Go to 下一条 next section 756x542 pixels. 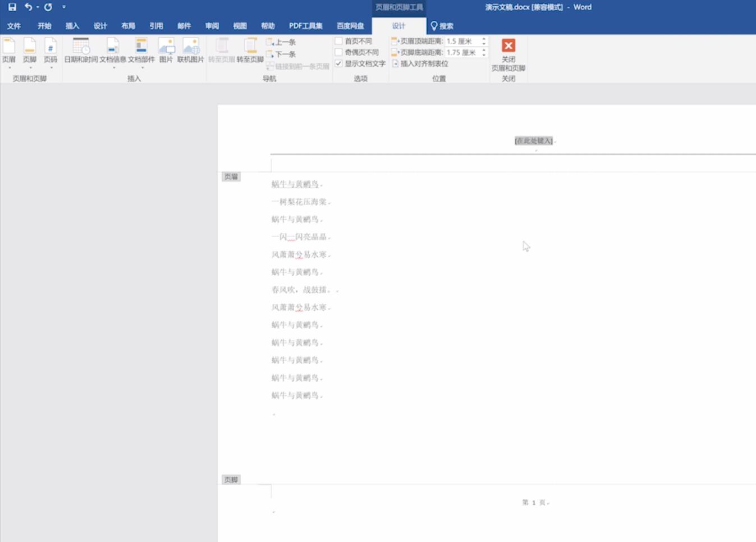point(281,54)
